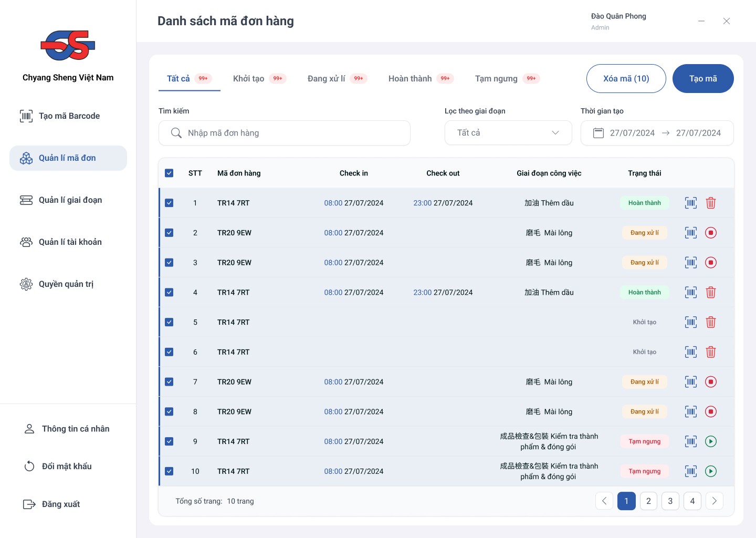The image size is (756, 538).
Task: Uncheck the row 4 checkbox
Action: coord(169,292)
